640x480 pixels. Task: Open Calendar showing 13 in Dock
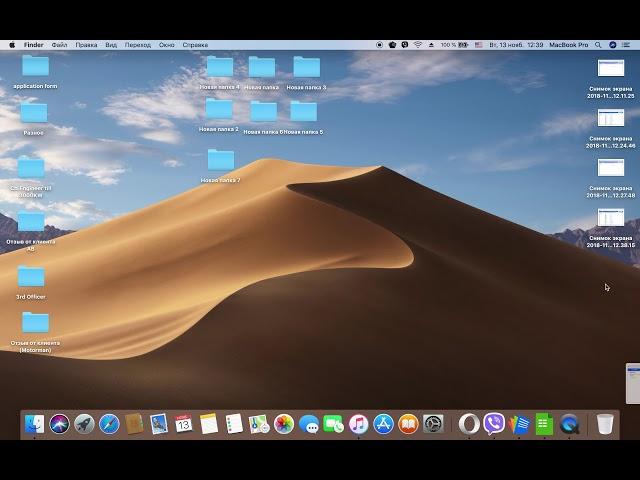coord(184,424)
